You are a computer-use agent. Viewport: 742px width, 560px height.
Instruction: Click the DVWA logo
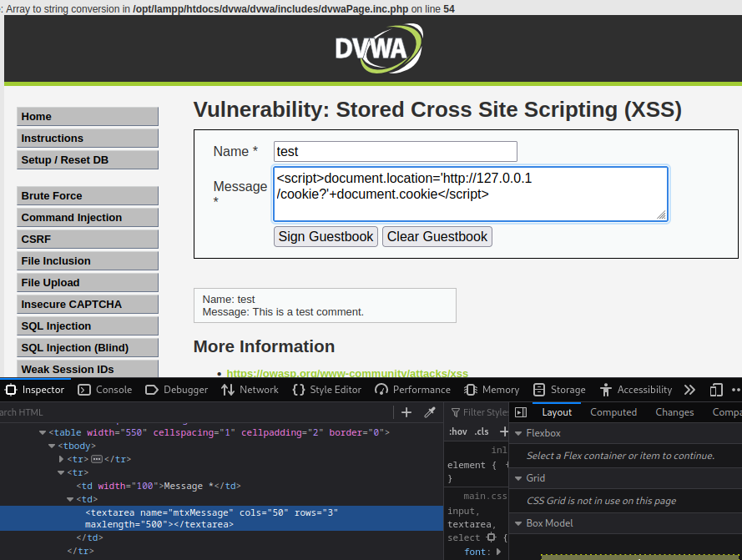(x=379, y=48)
